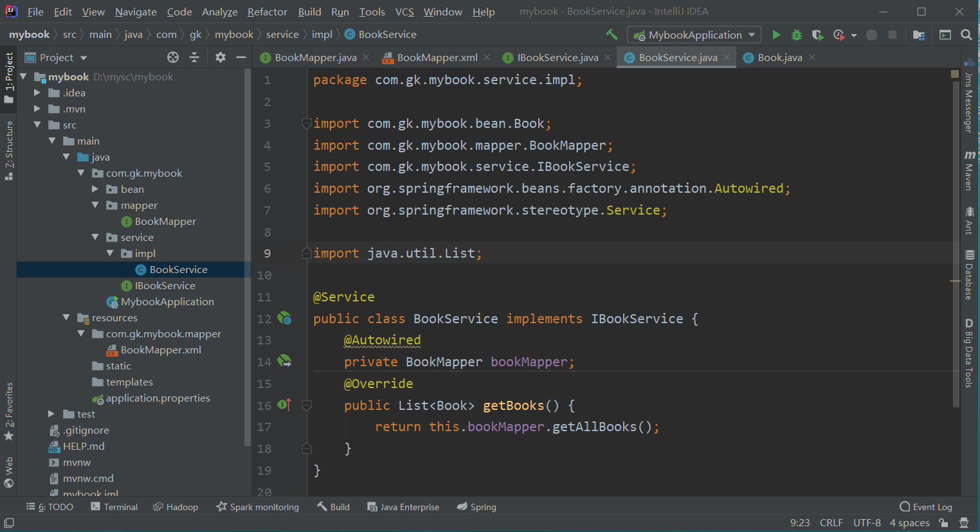The width and height of the screenshot is (980, 532).
Task: Expand the .mvn folder
Action: point(37,109)
